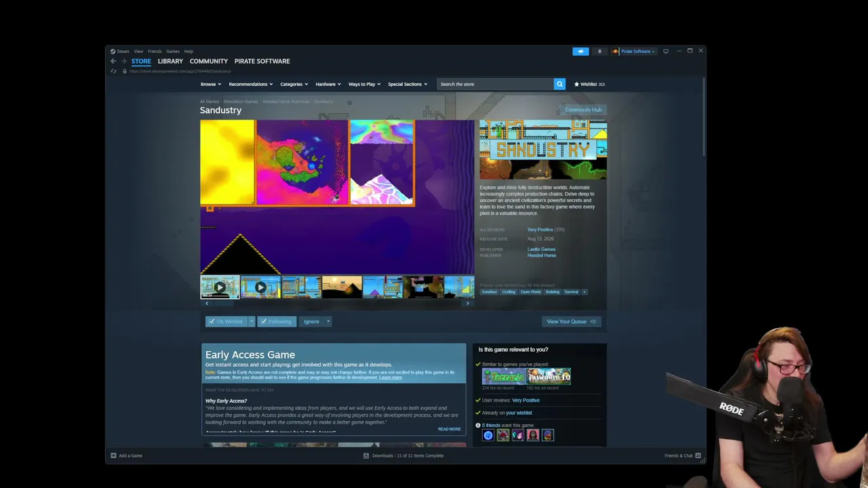Screen dimensions: 868x488
Task: Click the Ignore button
Action: (x=311, y=321)
